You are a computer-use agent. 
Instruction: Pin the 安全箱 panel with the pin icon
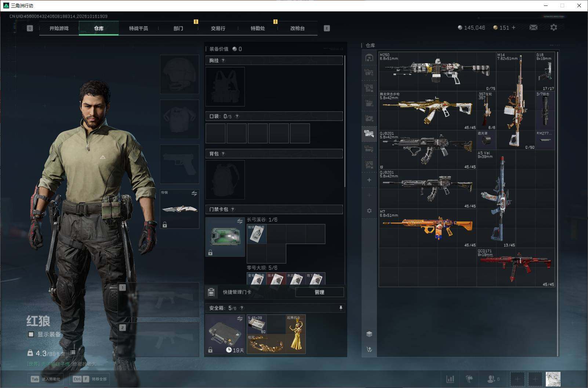click(x=341, y=308)
